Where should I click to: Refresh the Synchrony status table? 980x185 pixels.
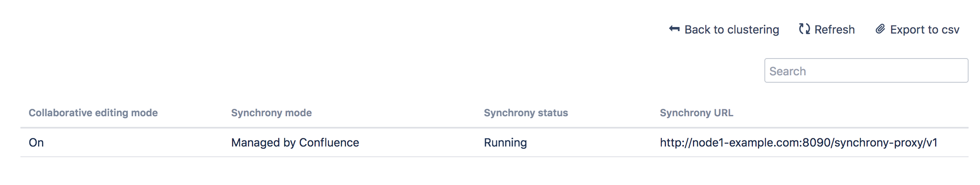(x=827, y=29)
